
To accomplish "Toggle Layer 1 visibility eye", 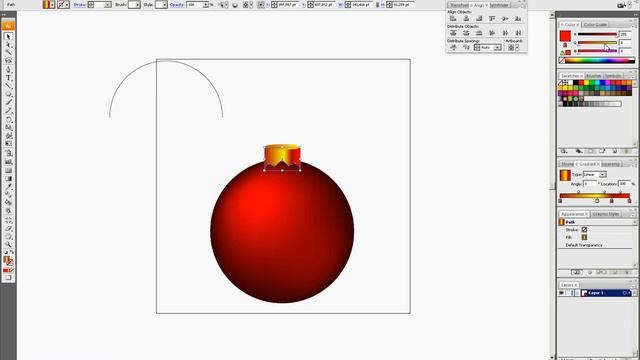I will (562, 293).
